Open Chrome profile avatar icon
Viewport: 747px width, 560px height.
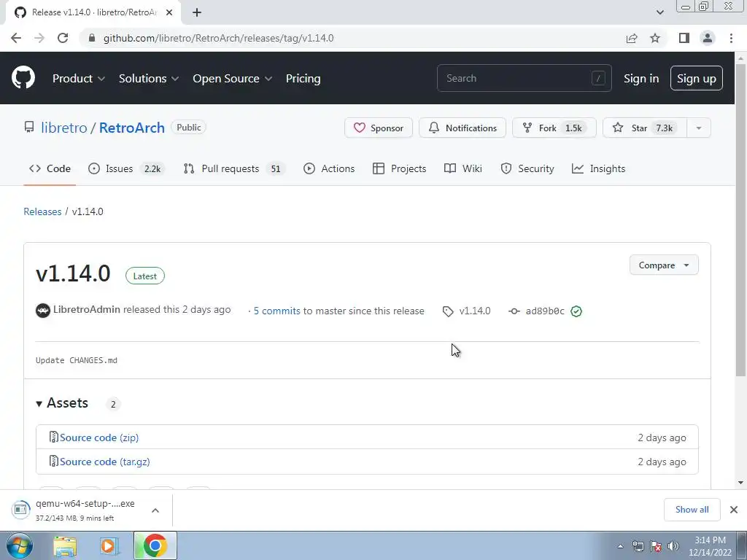(x=708, y=38)
